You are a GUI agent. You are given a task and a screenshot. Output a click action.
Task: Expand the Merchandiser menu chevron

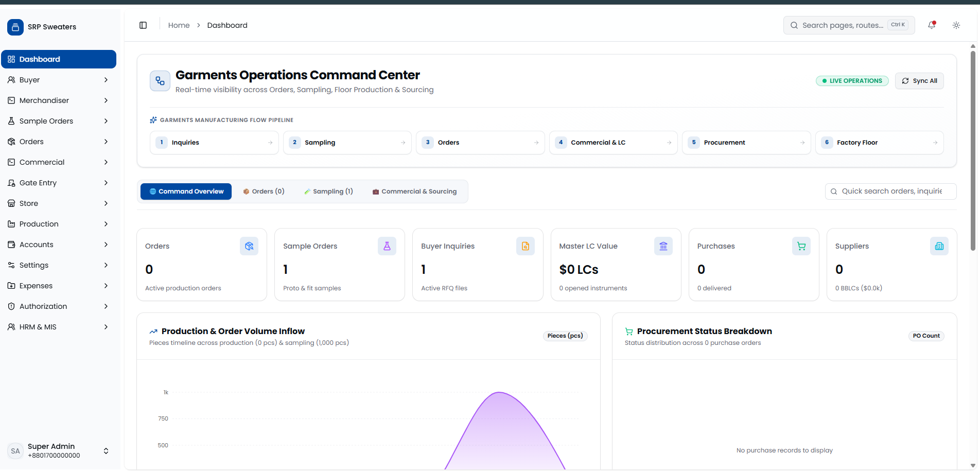(x=106, y=100)
